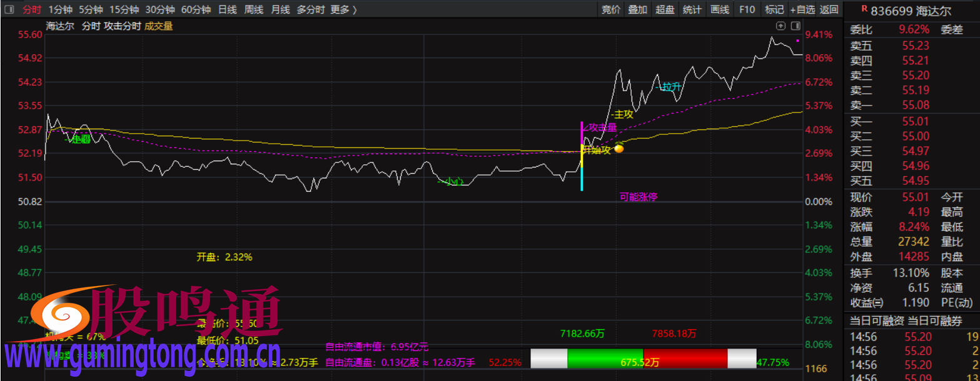Open the 统计 statistics tool
Viewport: 980px width, 381px height.
pos(692,9)
